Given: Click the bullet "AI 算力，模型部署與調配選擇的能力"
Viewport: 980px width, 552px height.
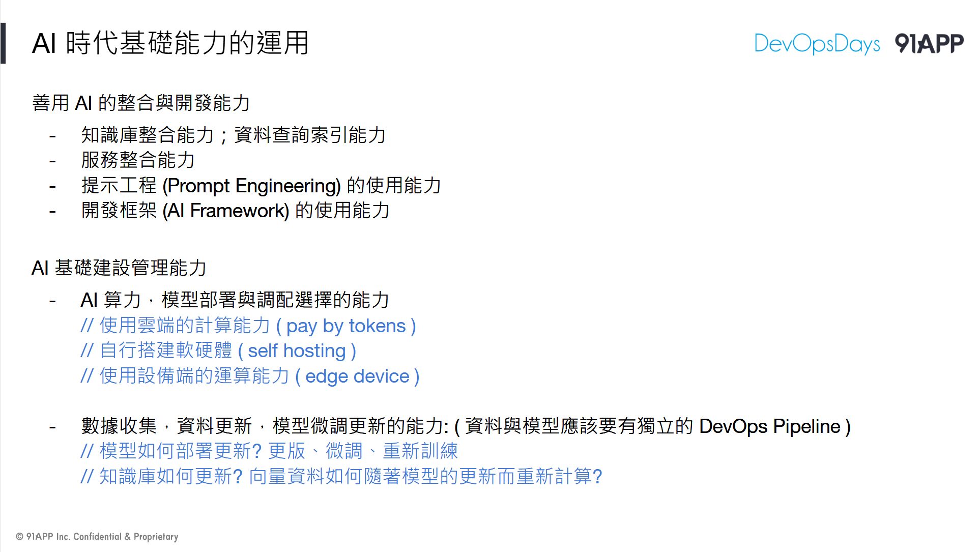Looking at the screenshot, I should pyautogui.click(x=235, y=300).
